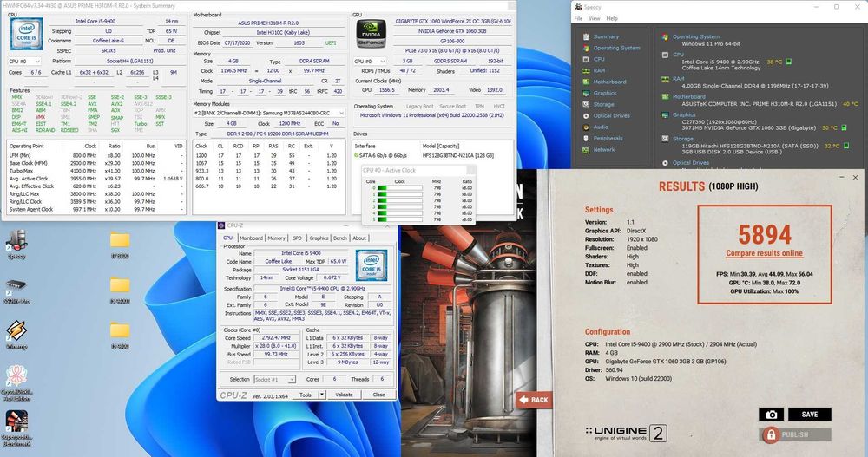Switch to the Mainboard tab in CPU-Z

point(251,238)
